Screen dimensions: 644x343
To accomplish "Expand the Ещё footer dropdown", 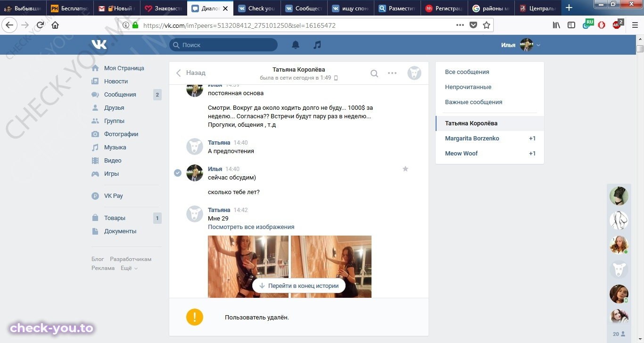I will click(x=129, y=268).
